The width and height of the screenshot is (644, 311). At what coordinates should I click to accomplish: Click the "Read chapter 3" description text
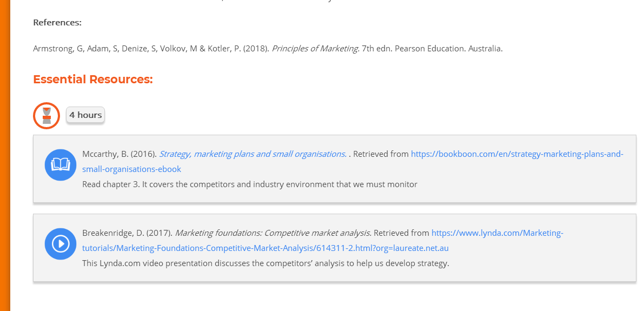[249, 184]
